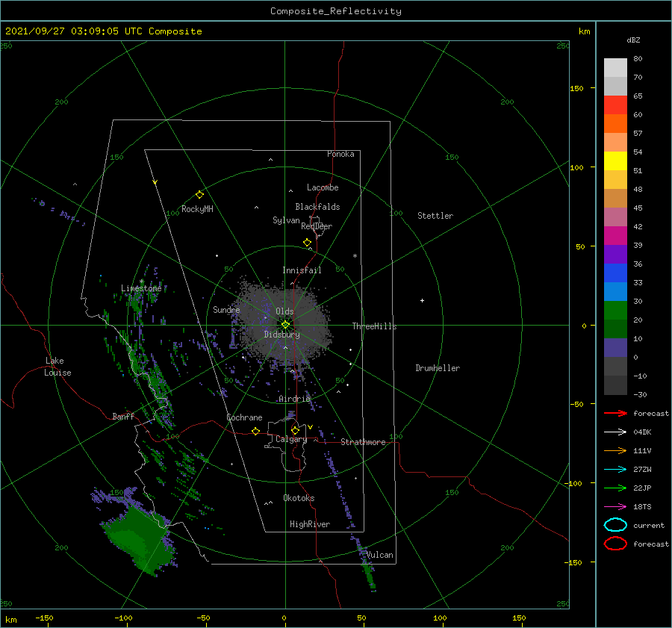This screenshot has height=628, width=672.
Task: Click the Vulcan city label
Action: [379, 555]
